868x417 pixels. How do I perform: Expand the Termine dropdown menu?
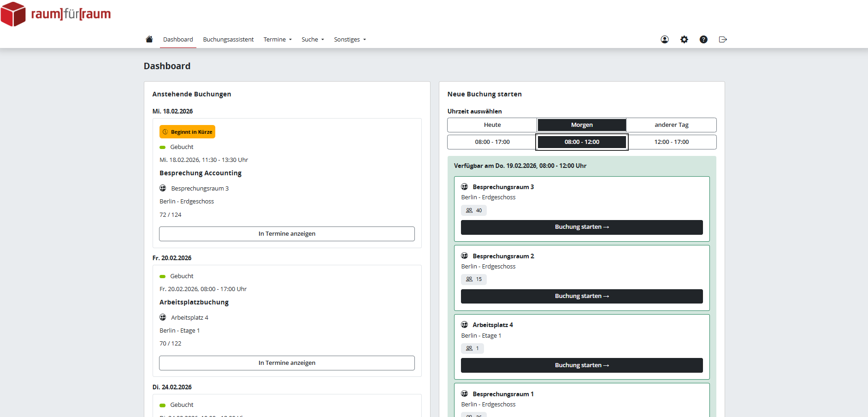(x=278, y=40)
